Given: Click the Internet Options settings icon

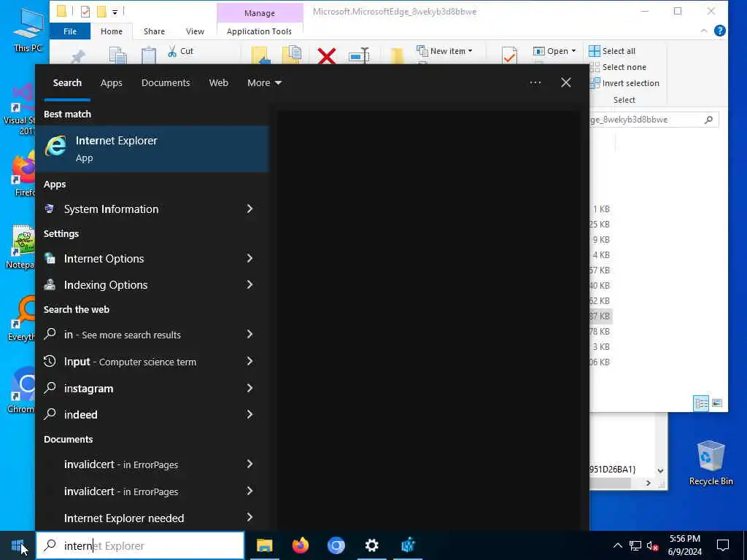Looking at the screenshot, I should click(49, 258).
